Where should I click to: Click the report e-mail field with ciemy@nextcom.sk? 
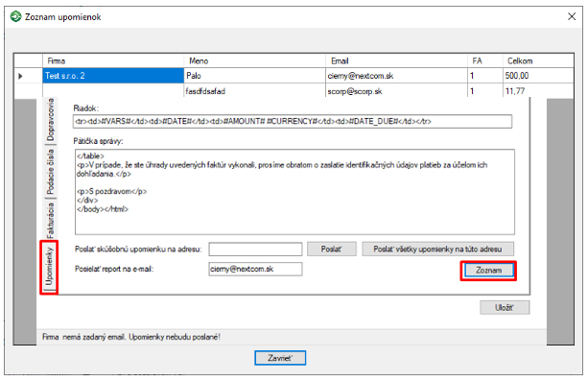pos(255,269)
